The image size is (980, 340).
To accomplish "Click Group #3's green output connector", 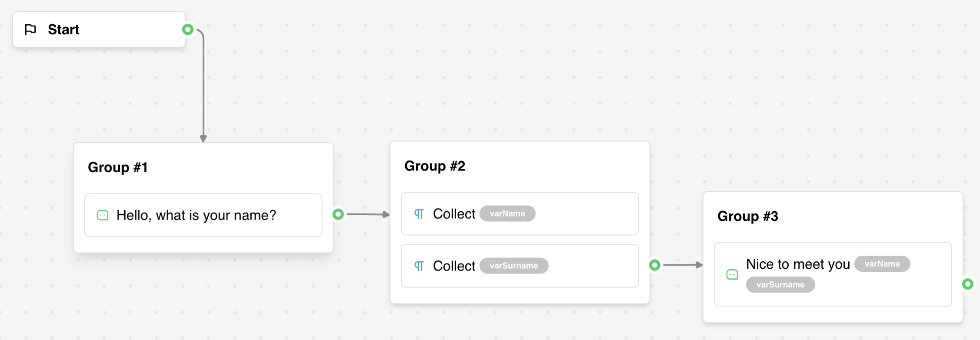I will [968, 284].
